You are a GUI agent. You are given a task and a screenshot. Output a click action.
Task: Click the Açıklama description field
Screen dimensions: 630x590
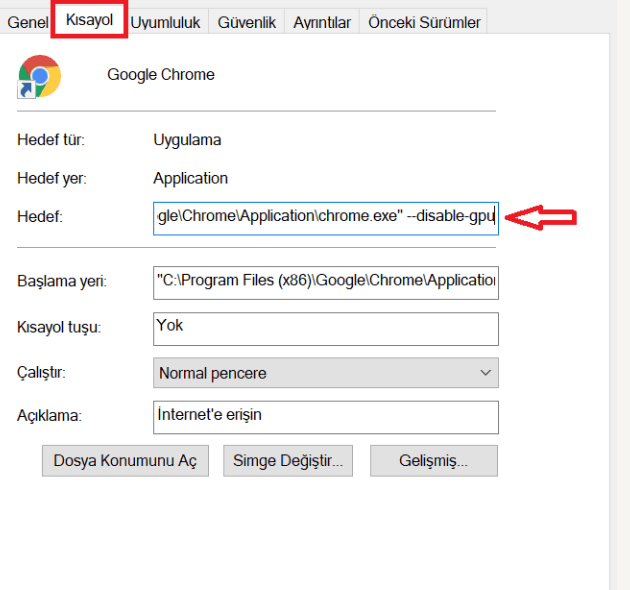point(325,417)
